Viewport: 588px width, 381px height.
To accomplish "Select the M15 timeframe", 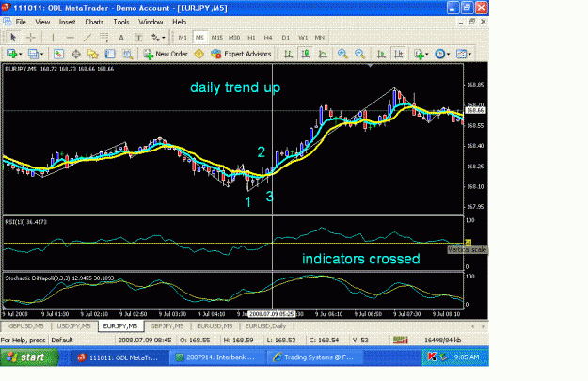I will click(x=216, y=37).
